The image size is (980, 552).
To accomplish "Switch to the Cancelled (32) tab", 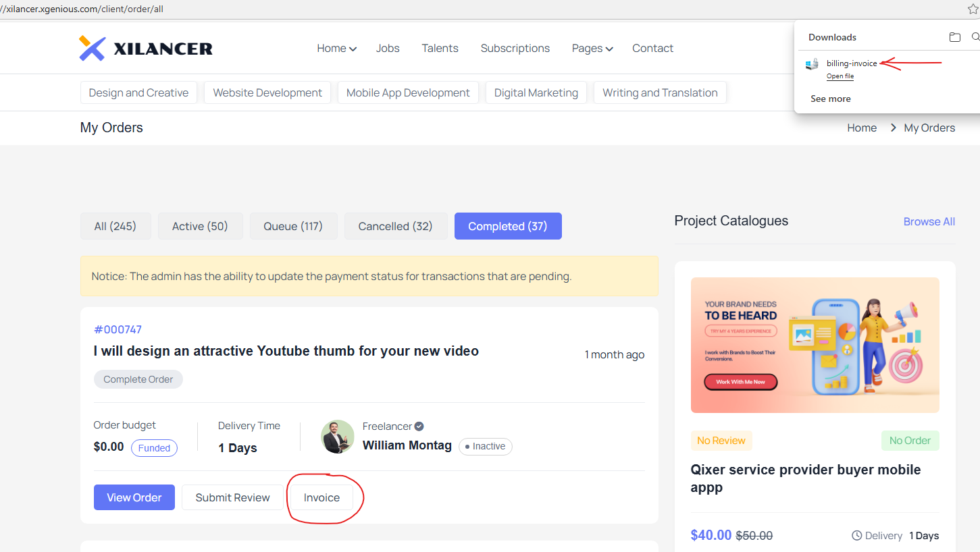I will (396, 226).
